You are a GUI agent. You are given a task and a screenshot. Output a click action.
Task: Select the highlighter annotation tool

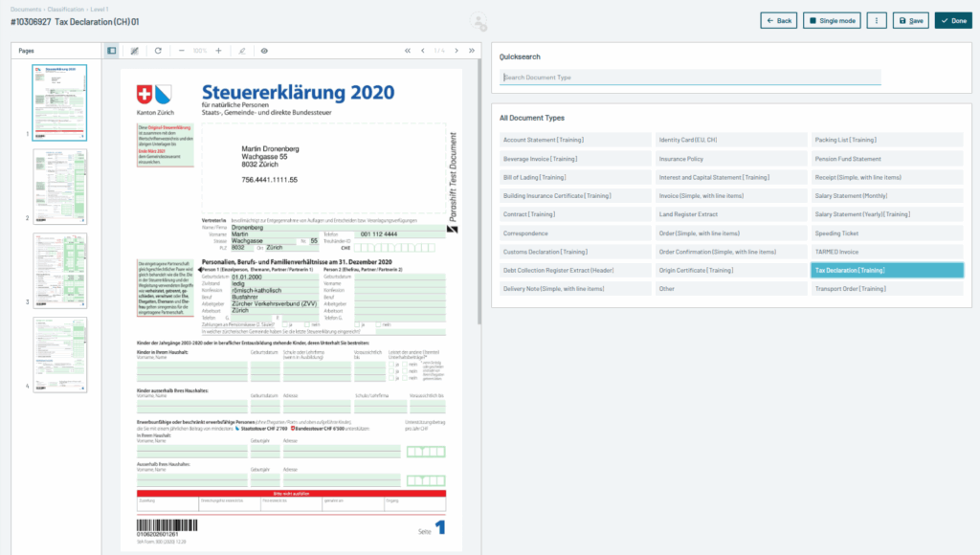click(135, 51)
